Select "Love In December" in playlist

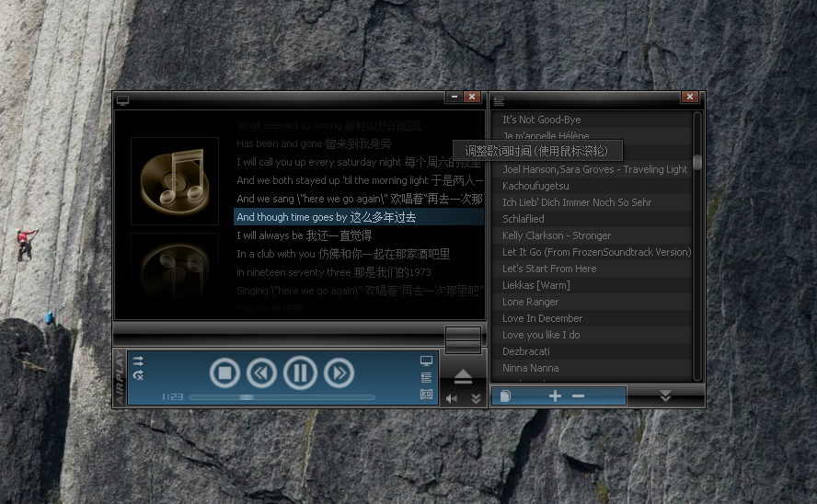tap(542, 318)
